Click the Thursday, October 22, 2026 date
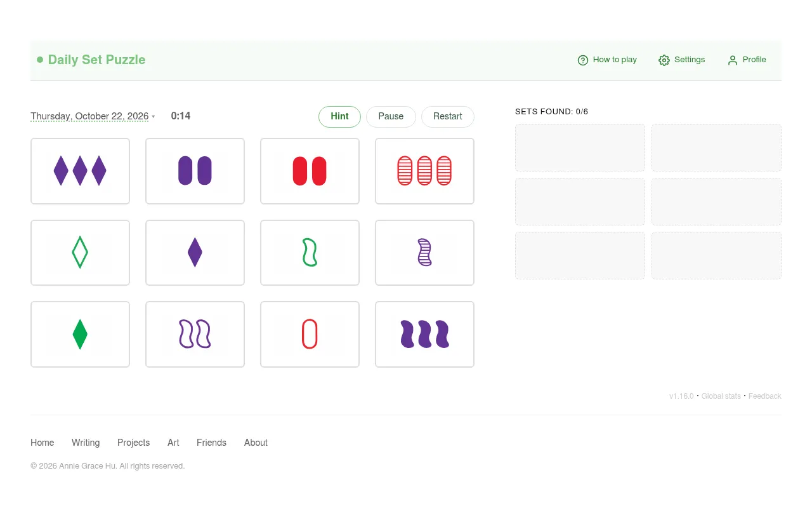812x508 pixels. 89,116
